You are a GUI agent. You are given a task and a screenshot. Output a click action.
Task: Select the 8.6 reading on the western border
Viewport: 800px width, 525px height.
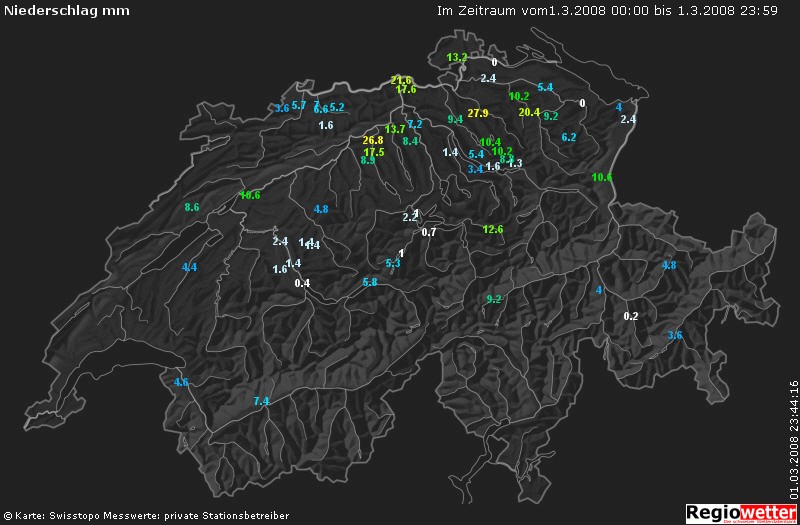tap(193, 207)
